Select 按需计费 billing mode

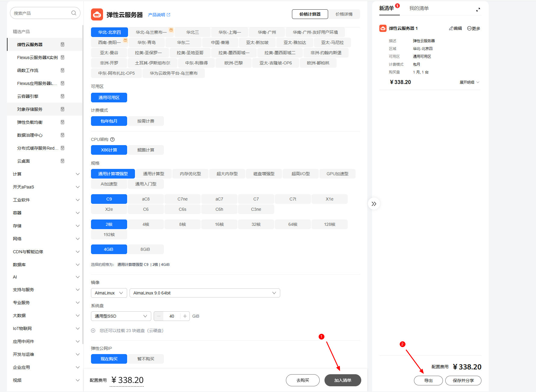(146, 121)
